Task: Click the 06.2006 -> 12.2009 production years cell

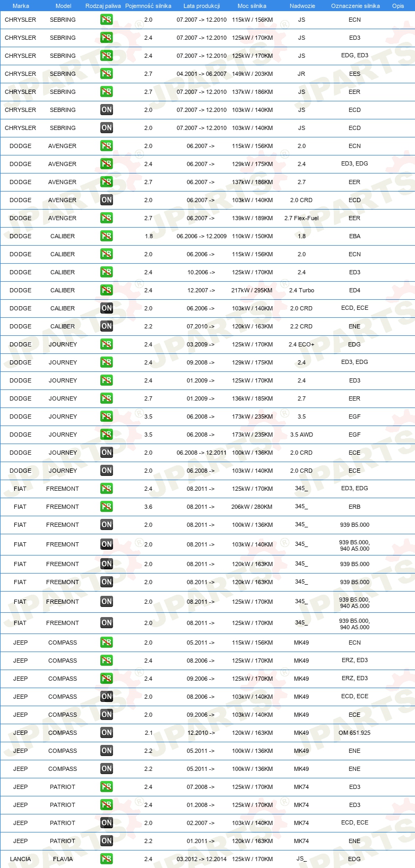Action: point(202,236)
